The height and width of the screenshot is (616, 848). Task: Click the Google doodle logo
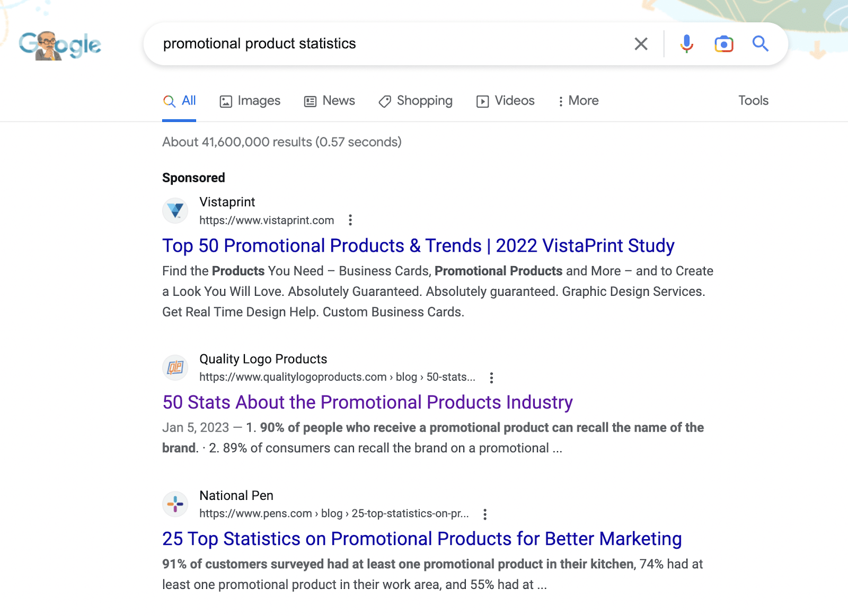pyautogui.click(x=60, y=45)
